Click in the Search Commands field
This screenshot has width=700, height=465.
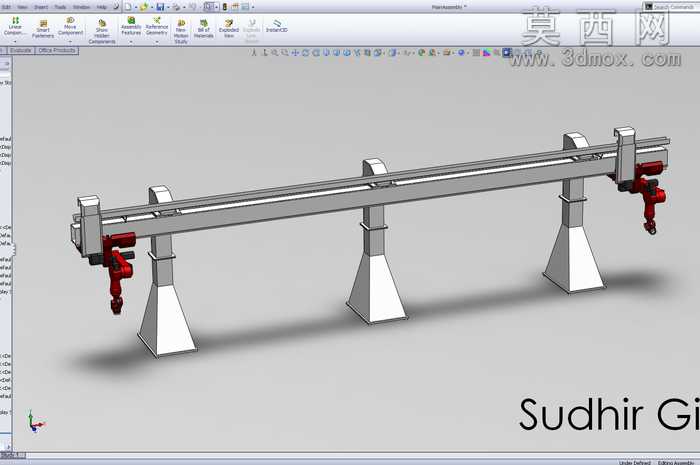(x=671, y=7)
